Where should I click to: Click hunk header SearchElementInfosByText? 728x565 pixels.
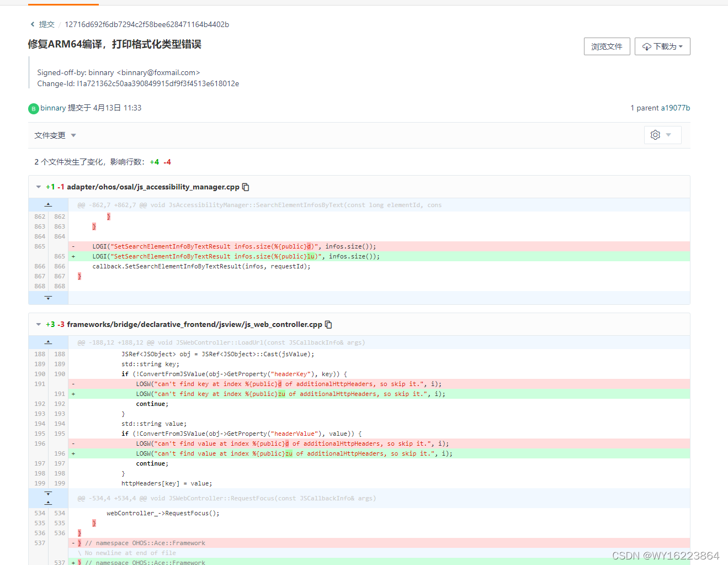259,205
